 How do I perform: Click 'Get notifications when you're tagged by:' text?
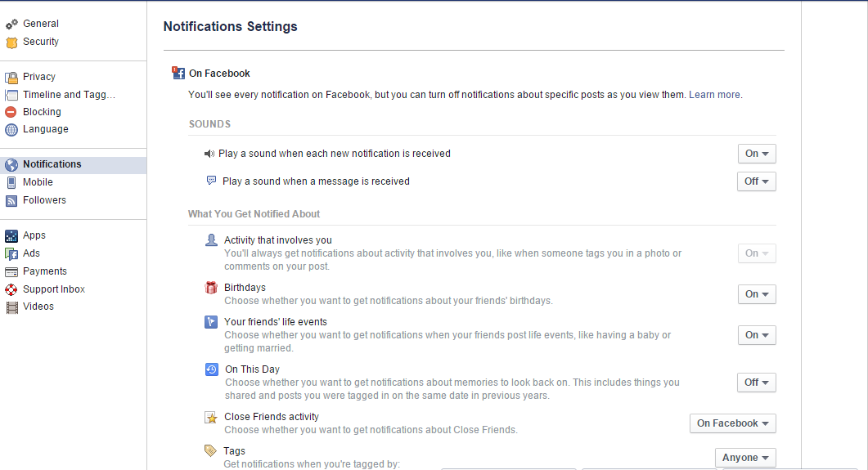pyautogui.click(x=312, y=464)
